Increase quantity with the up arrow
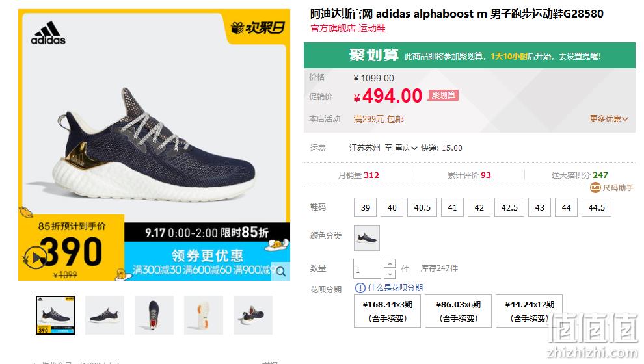This screenshot has width=644, height=364. pyautogui.click(x=390, y=263)
